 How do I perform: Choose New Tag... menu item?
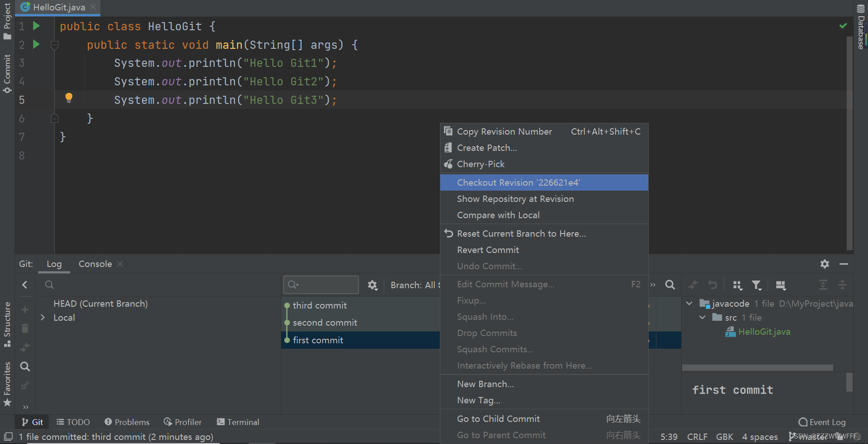(x=544, y=400)
